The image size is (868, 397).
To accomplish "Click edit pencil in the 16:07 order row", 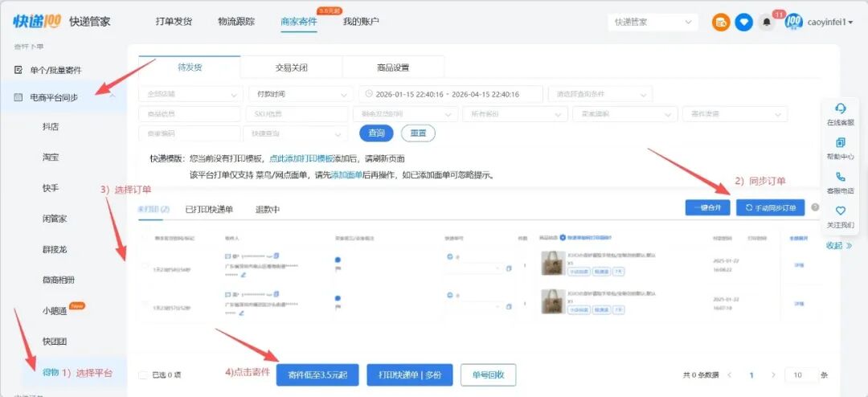I will (x=243, y=313).
